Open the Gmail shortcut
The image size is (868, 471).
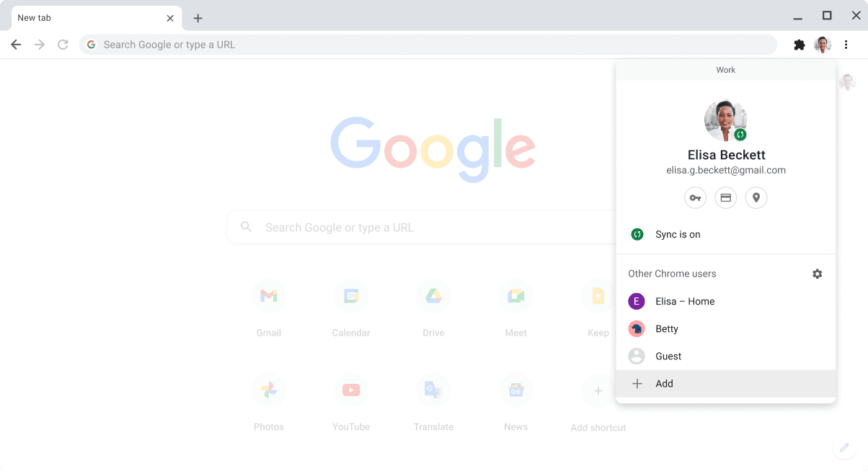click(269, 308)
